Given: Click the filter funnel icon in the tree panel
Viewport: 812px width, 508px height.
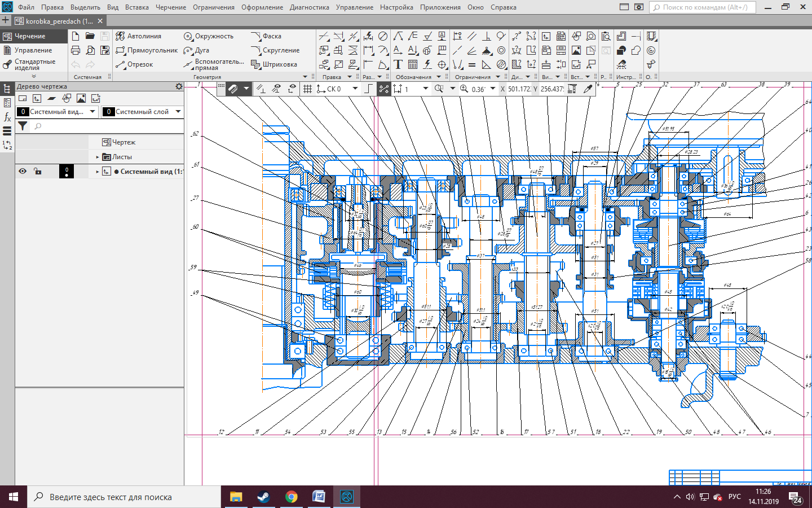Looking at the screenshot, I should (23, 126).
